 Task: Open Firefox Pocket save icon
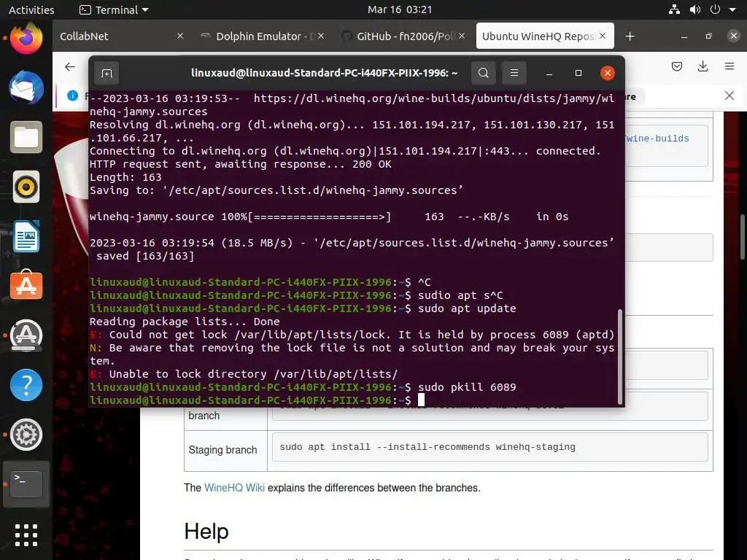[x=676, y=66]
